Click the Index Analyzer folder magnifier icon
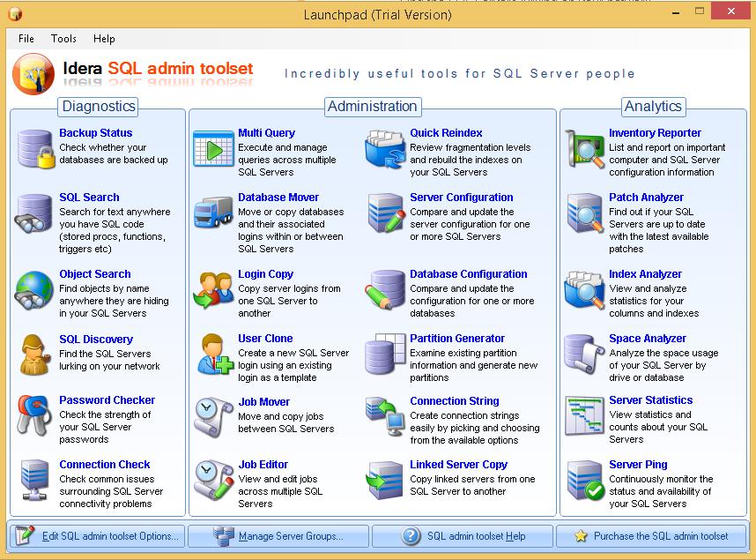 pyautogui.click(x=584, y=290)
